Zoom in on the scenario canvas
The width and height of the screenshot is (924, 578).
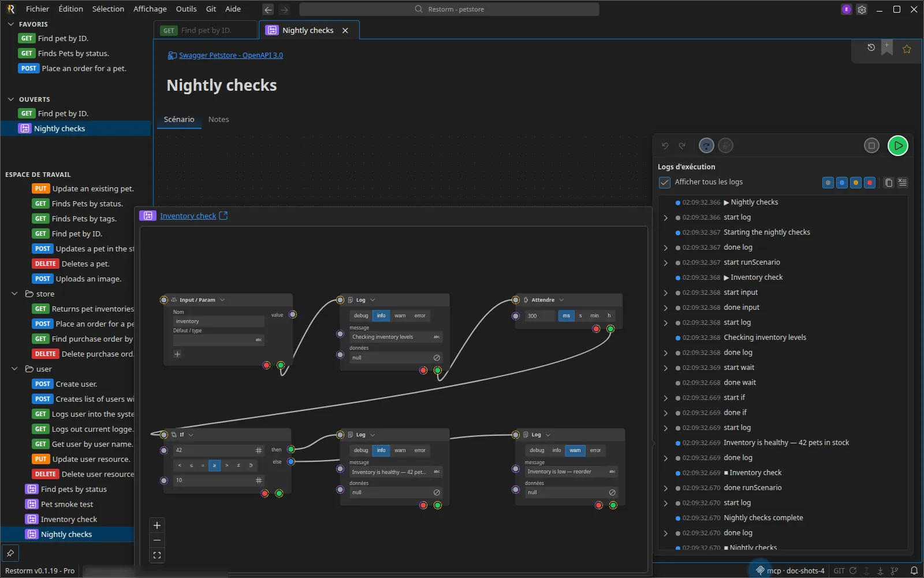coord(157,525)
